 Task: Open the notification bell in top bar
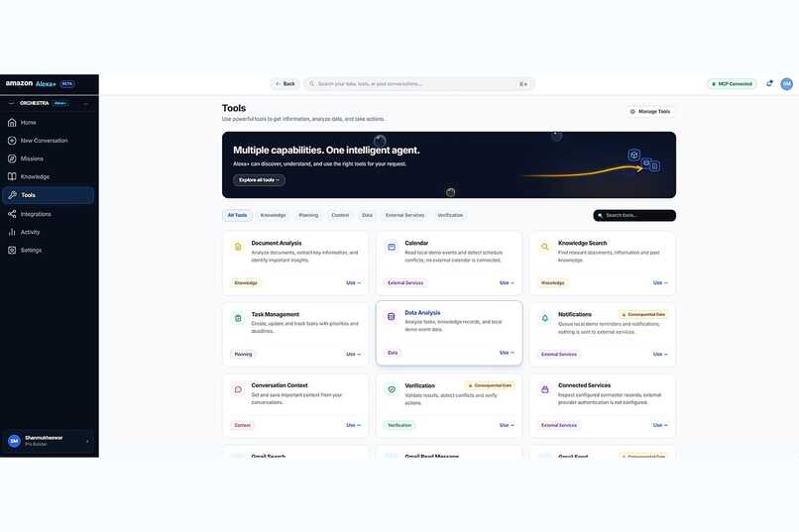[x=769, y=83]
